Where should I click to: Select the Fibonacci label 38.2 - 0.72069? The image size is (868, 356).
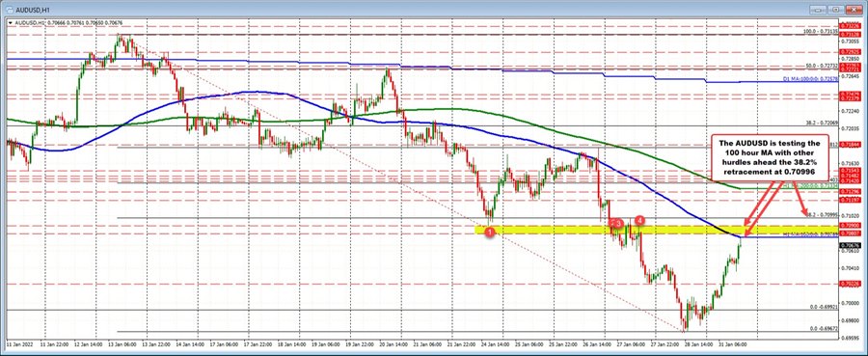822,123
